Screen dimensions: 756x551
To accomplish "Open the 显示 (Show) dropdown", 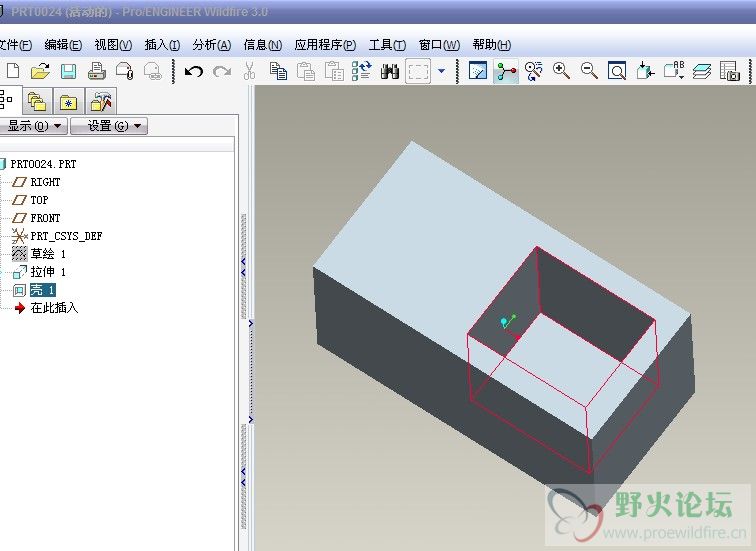I will click(33, 126).
